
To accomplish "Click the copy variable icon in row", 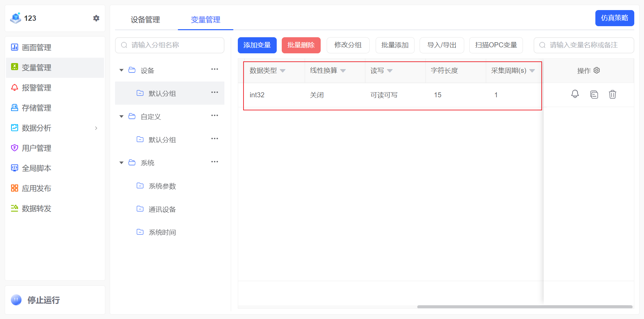I will pyautogui.click(x=594, y=95).
